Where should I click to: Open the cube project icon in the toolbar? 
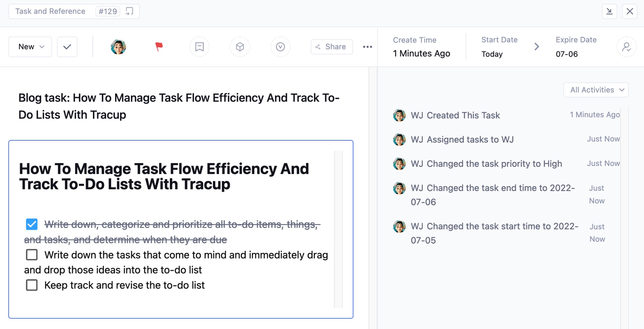tap(240, 47)
